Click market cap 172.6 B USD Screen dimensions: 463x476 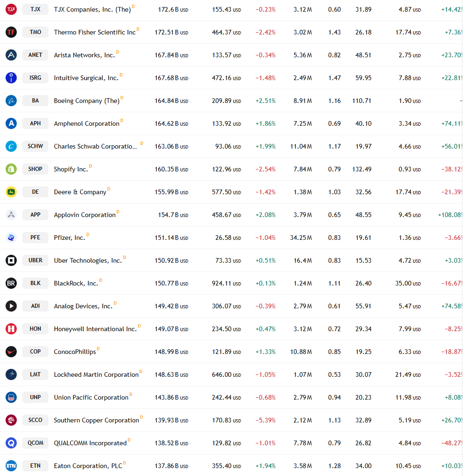click(x=173, y=9)
